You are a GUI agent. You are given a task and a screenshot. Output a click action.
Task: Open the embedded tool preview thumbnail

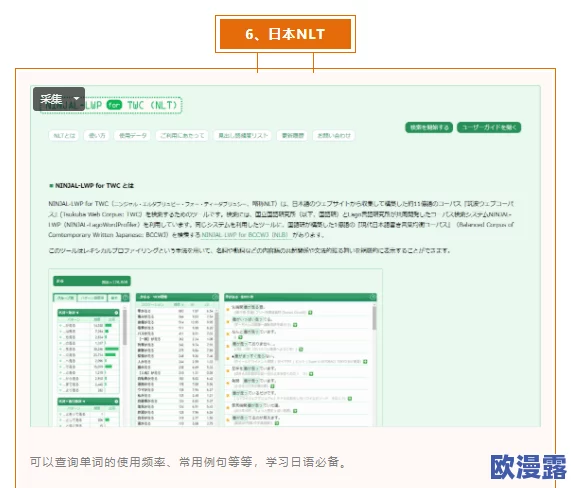tap(216, 347)
